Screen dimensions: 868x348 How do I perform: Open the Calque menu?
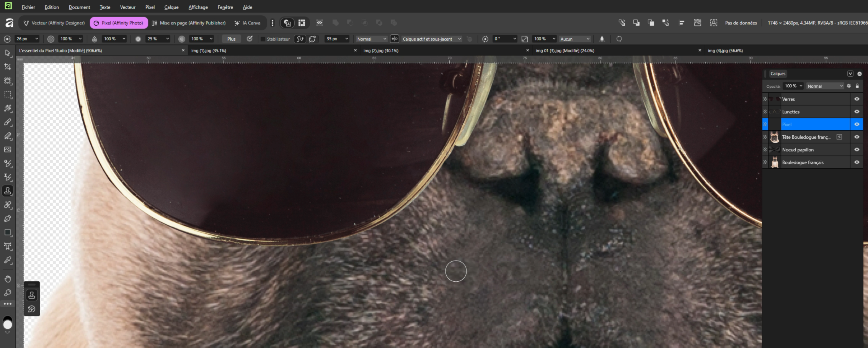coord(171,7)
